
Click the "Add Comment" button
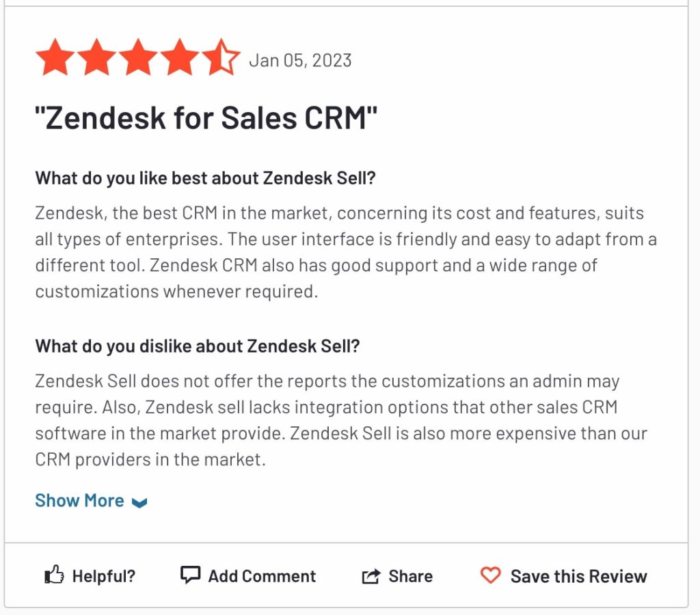pos(247,575)
